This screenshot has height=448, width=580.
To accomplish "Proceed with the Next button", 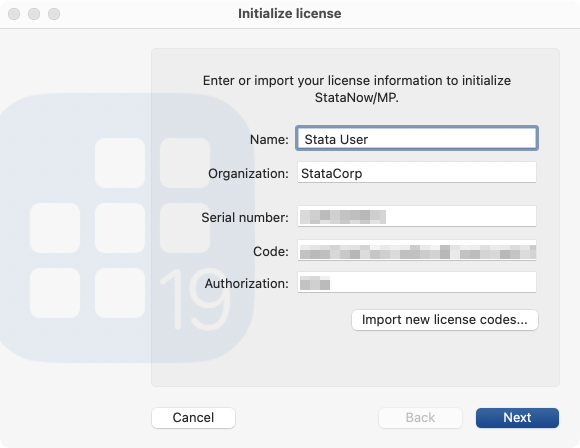I will click(x=517, y=418).
